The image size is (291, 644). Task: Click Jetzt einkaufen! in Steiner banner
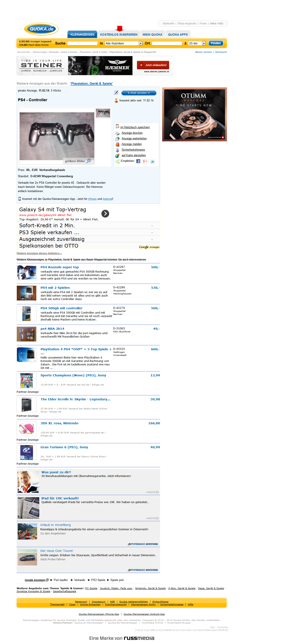coord(153,65)
